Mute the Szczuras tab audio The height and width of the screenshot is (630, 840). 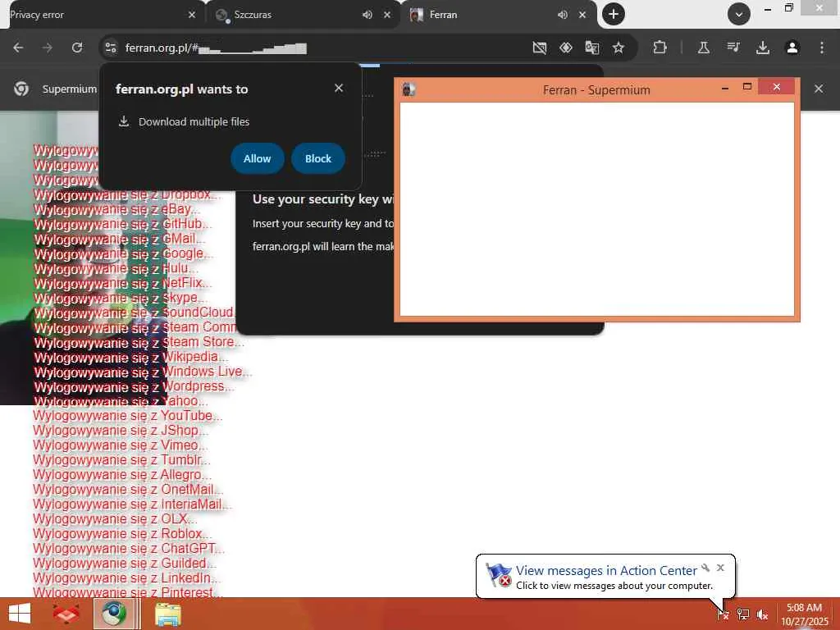pyautogui.click(x=367, y=15)
